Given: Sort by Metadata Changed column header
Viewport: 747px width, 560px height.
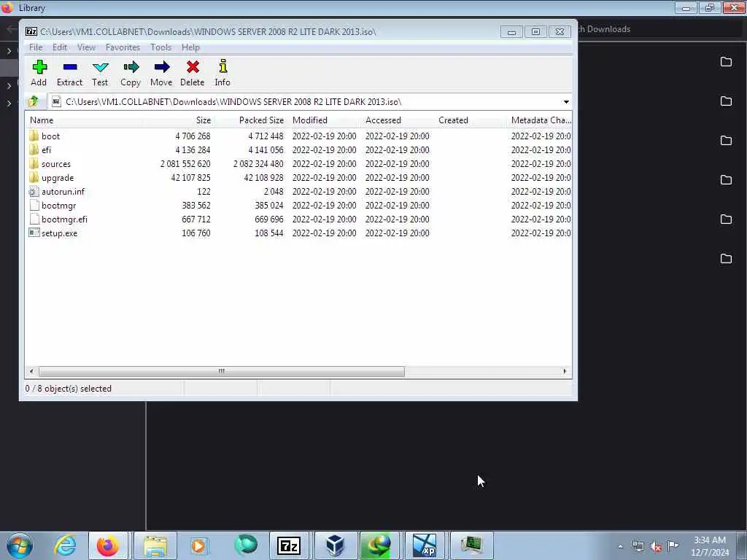Looking at the screenshot, I should pos(541,120).
